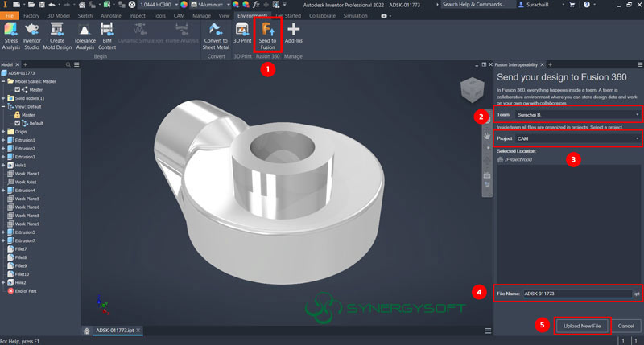Collapse the View: Default node
The width and height of the screenshot is (644, 345).
pyautogui.click(x=3, y=106)
